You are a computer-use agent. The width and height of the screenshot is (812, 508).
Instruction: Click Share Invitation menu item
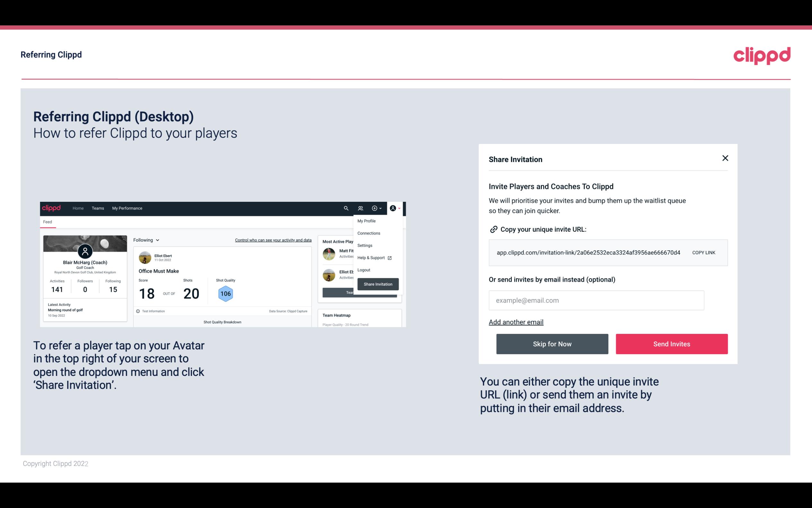coord(378,284)
